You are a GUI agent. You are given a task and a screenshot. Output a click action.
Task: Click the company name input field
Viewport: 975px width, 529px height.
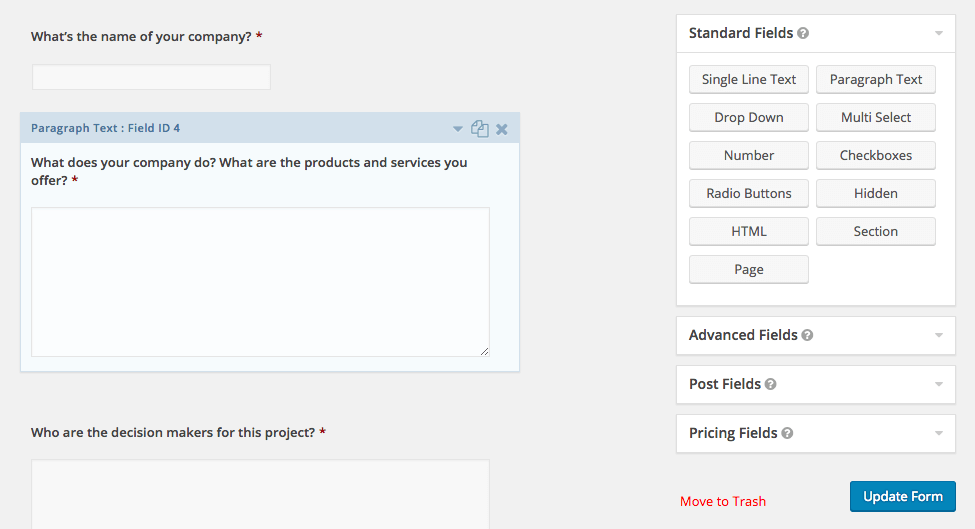[151, 77]
